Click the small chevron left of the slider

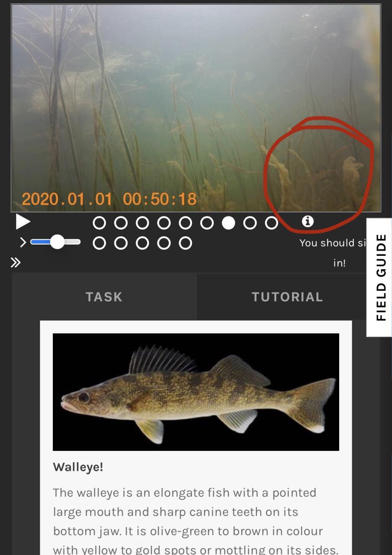23,242
